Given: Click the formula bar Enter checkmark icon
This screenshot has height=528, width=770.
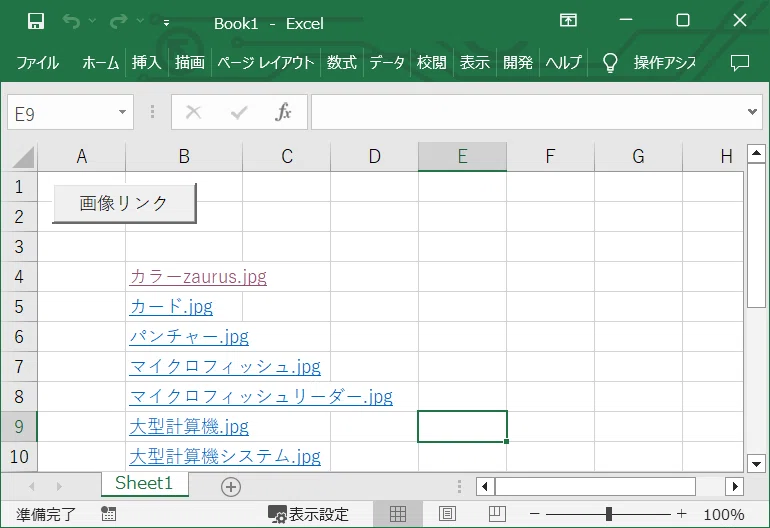Looking at the screenshot, I should pos(239,113).
